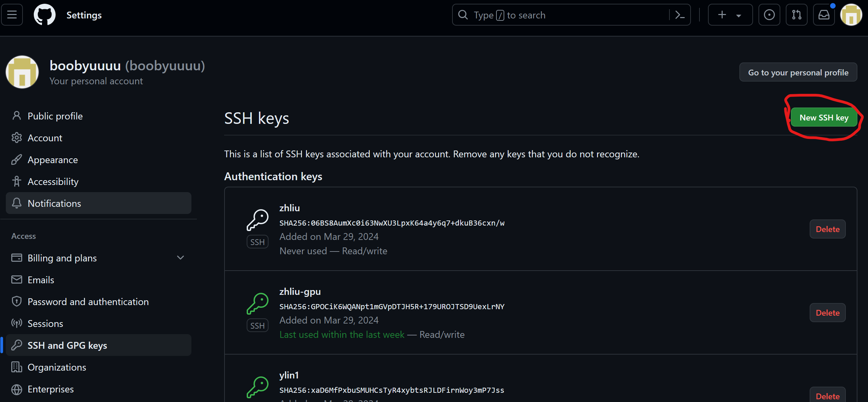The height and width of the screenshot is (402, 868).
Task: Open the Public profile settings
Action: click(x=98, y=116)
